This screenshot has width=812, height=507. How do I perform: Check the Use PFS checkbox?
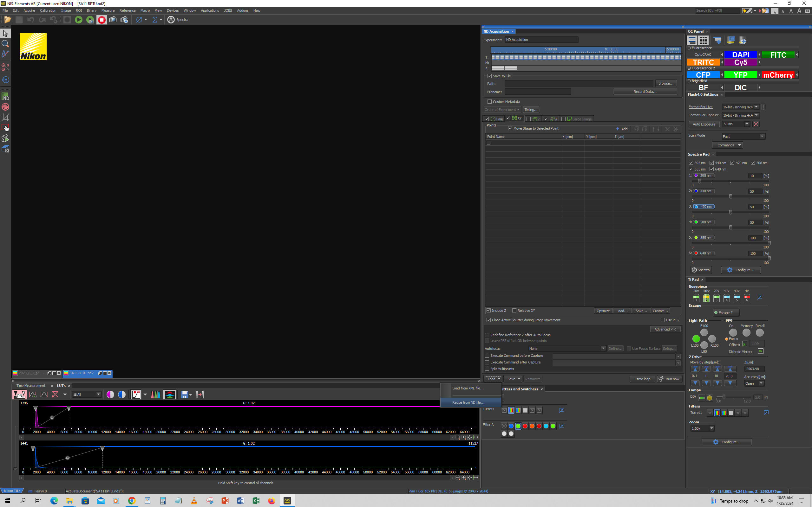(x=663, y=320)
